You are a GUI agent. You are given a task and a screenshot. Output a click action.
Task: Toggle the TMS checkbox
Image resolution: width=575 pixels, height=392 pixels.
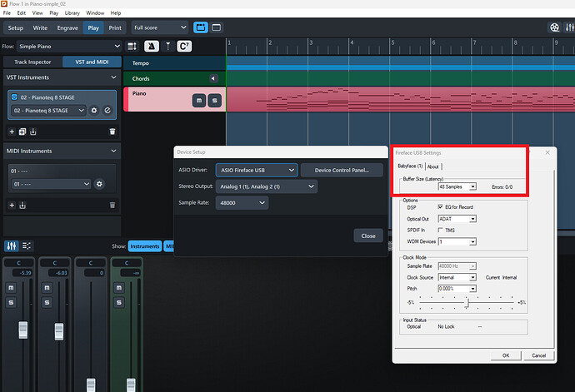pos(441,230)
